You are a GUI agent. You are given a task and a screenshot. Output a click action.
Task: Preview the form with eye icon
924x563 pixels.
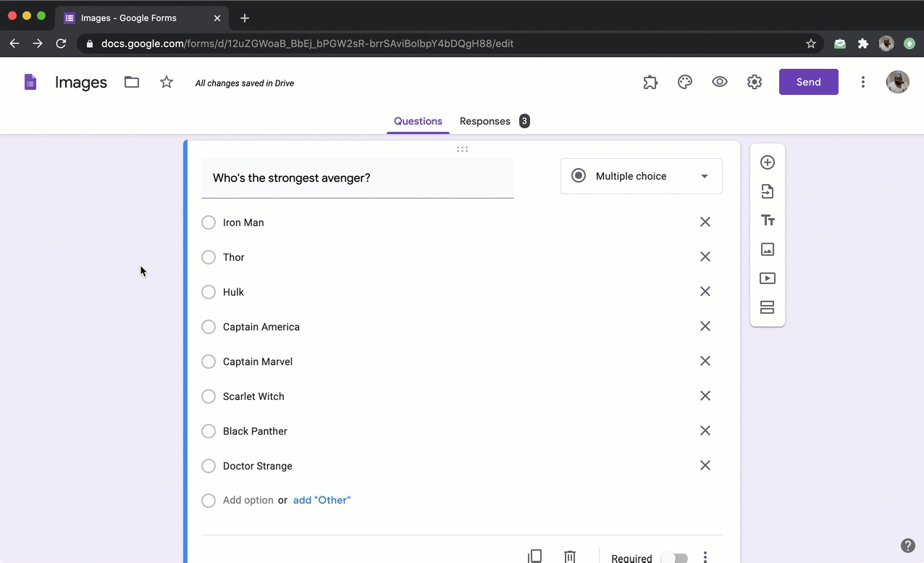[x=720, y=82]
